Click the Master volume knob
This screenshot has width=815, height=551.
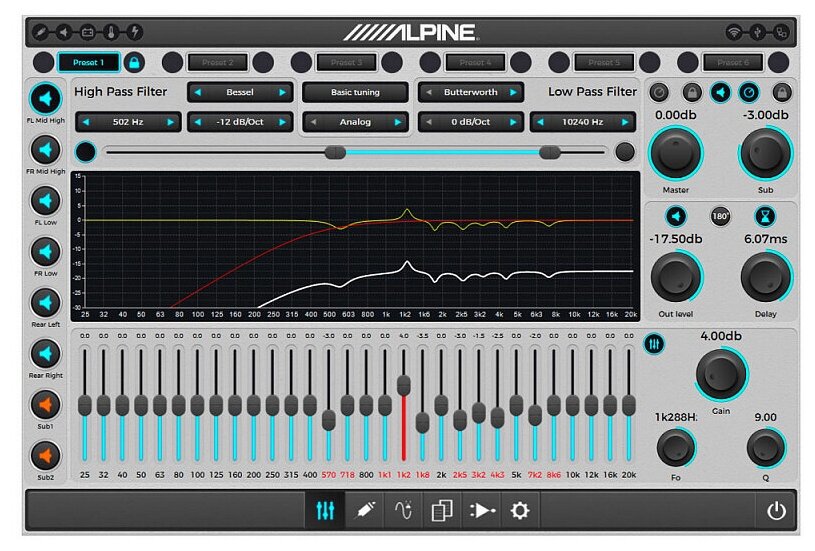676,154
